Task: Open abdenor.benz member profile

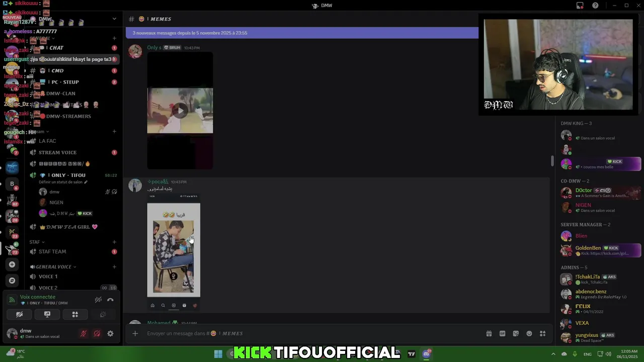Action: [x=600, y=294]
